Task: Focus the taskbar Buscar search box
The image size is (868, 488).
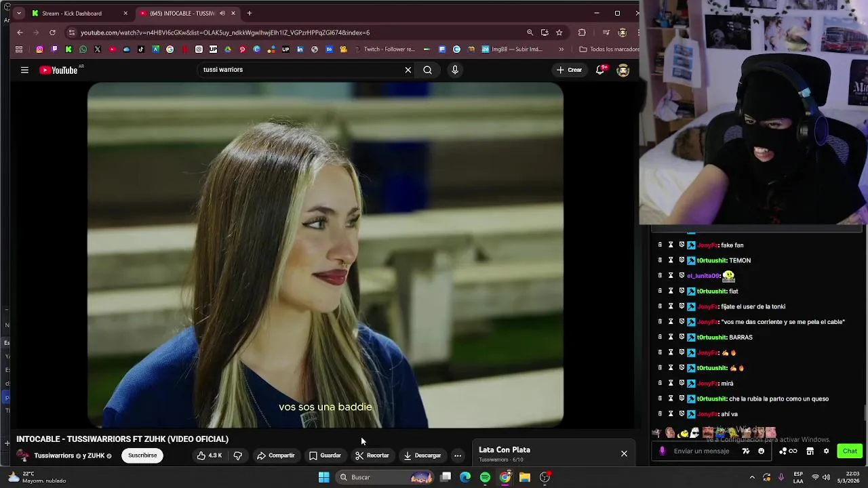Action: pos(384,477)
